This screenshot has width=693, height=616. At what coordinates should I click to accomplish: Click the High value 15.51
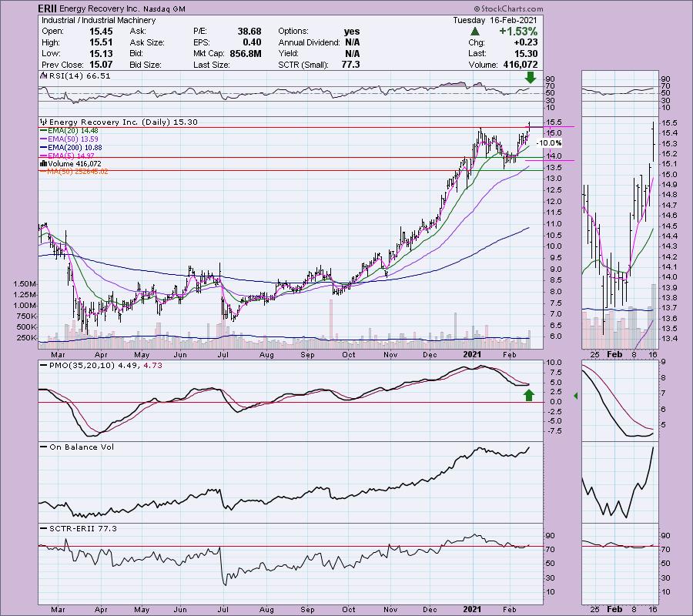point(101,42)
